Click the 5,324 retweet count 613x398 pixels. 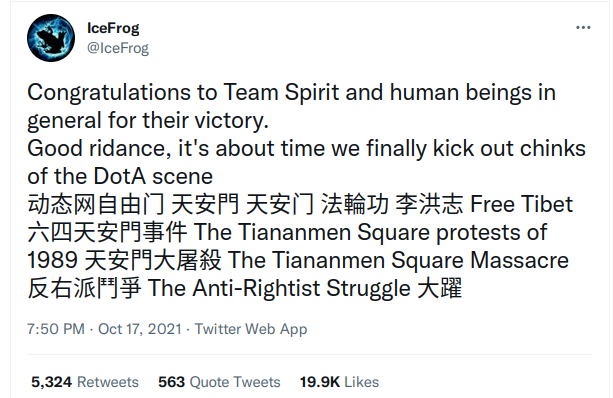pos(52,382)
